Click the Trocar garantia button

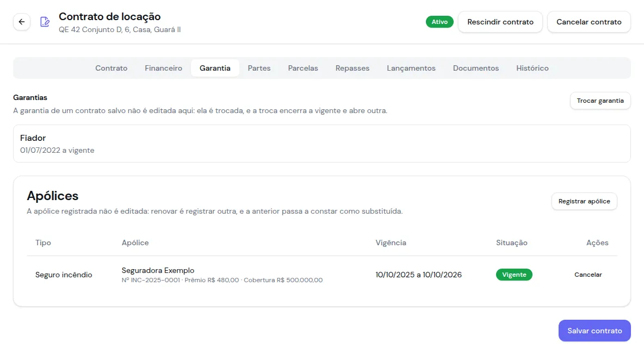(600, 101)
